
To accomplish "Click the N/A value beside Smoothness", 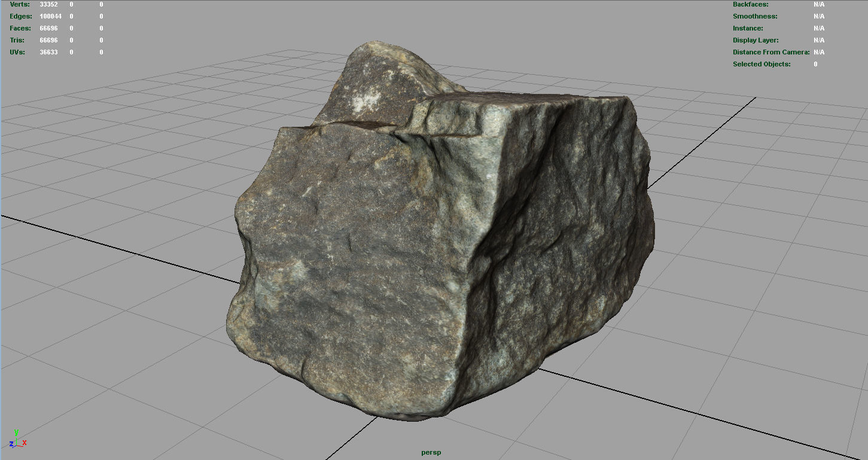I will tap(819, 16).
